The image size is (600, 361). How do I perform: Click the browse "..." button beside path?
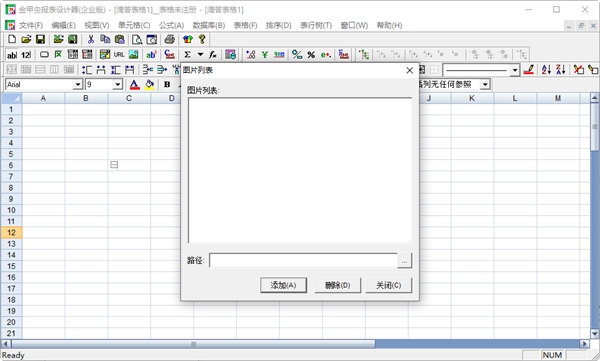click(x=405, y=261)
